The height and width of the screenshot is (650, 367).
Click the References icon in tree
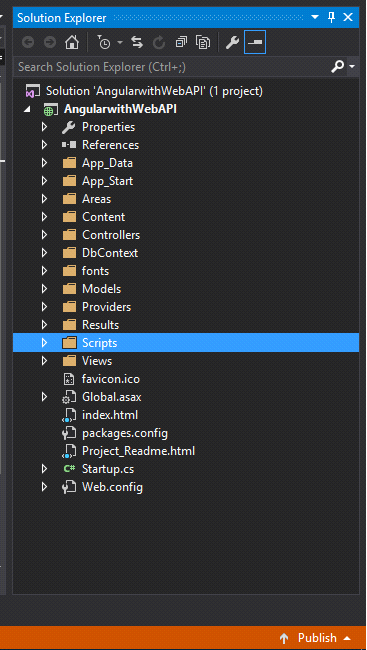click(69, 145)
